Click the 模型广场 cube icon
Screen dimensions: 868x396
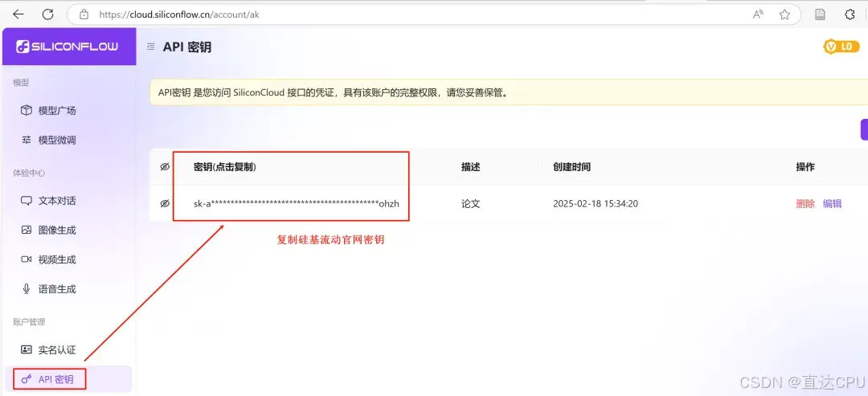(x=26, y=111)
